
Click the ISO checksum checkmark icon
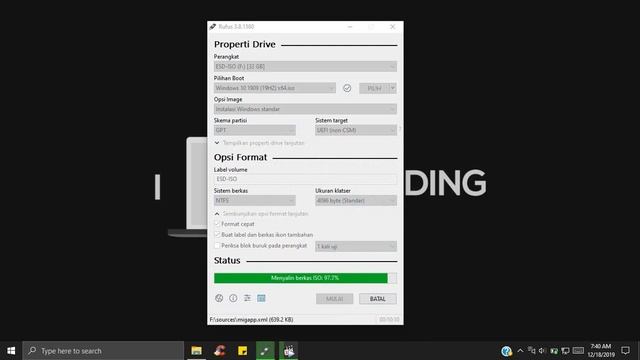click(347, 88)
